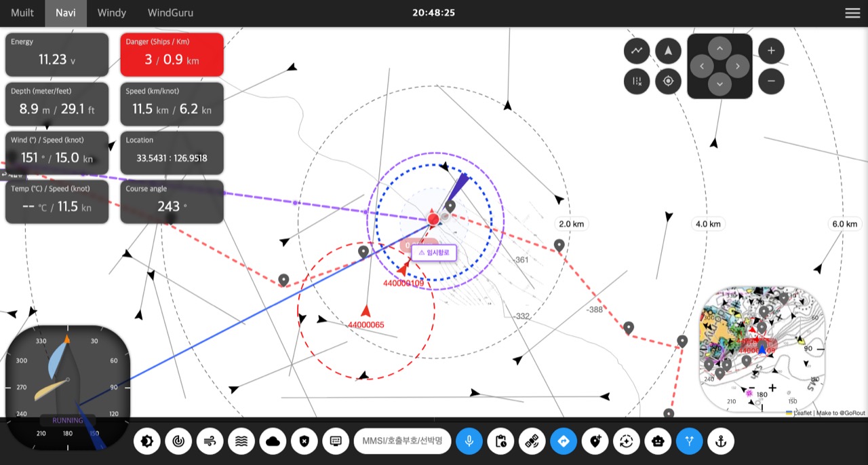Click the anchor icon

[x=721, y=441]
